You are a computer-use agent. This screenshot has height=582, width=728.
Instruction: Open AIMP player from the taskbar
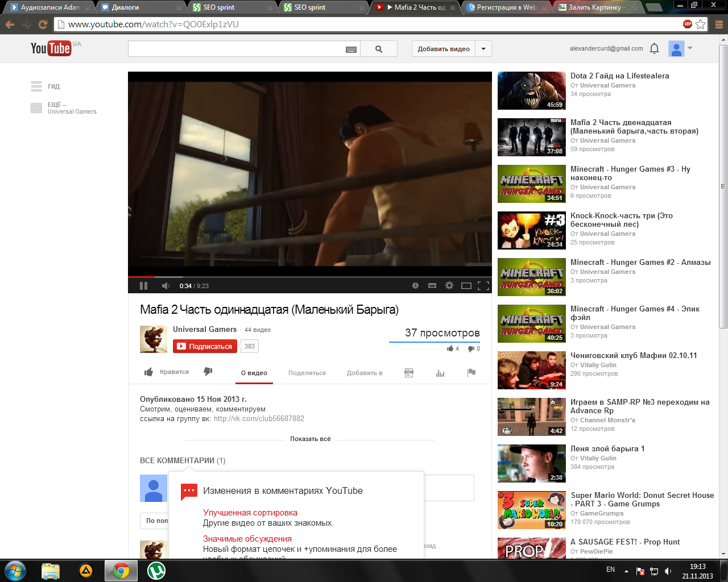pos(86,571)
